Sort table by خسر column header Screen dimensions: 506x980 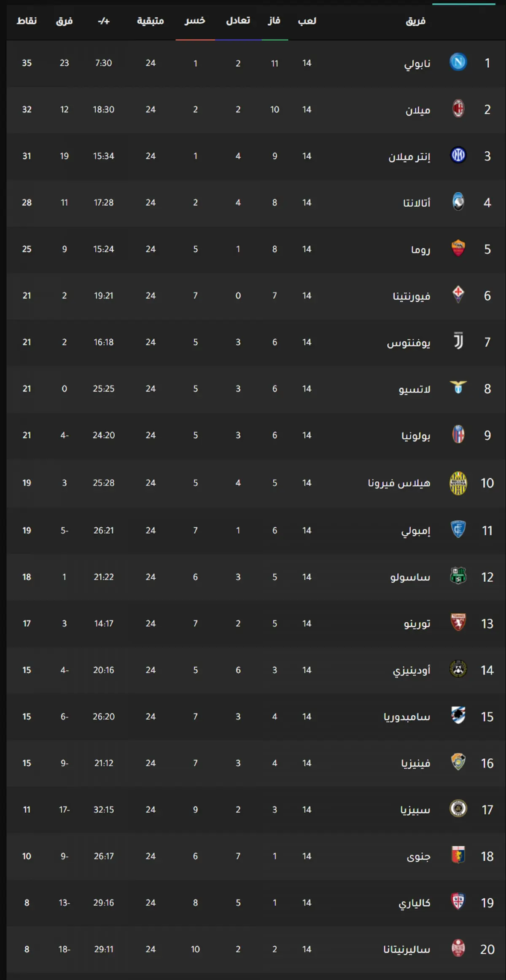tap(195, 21)
